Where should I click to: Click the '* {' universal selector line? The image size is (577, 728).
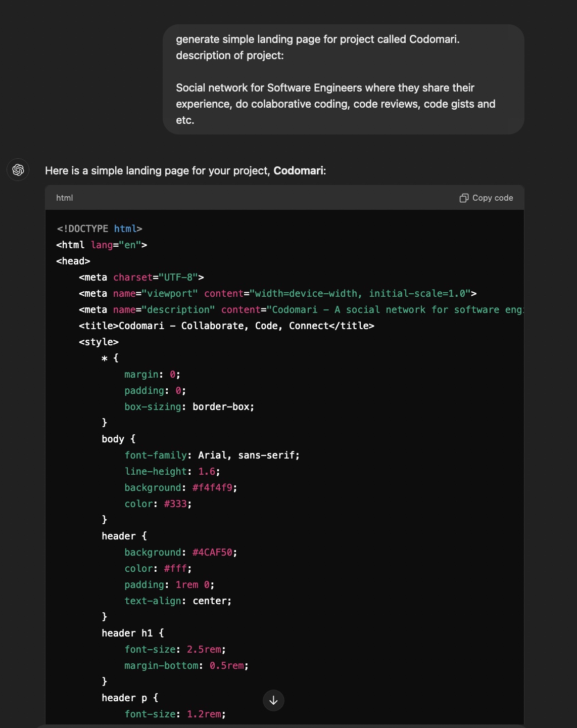pyautogui.click(x=110, y=358)
